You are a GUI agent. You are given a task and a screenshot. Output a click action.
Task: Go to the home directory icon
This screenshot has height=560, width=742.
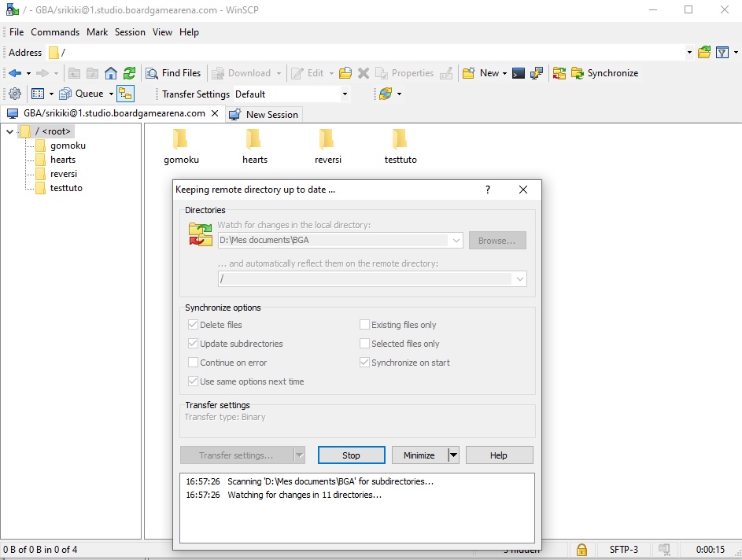coord(111,73)
